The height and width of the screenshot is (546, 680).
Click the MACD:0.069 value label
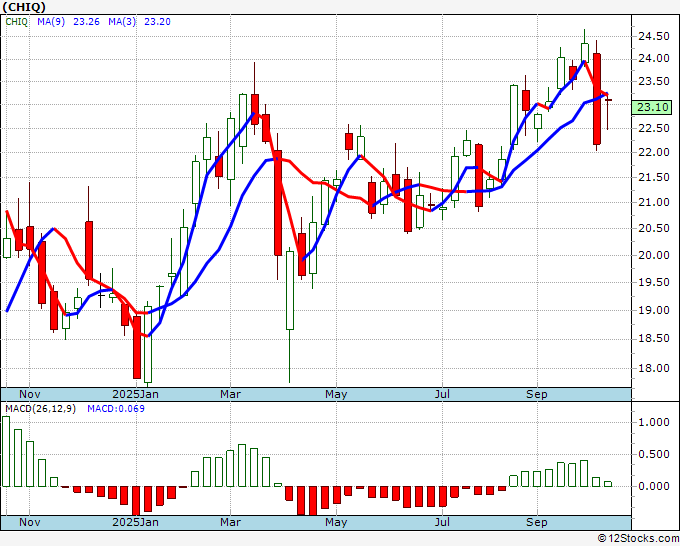click(116, 409)
